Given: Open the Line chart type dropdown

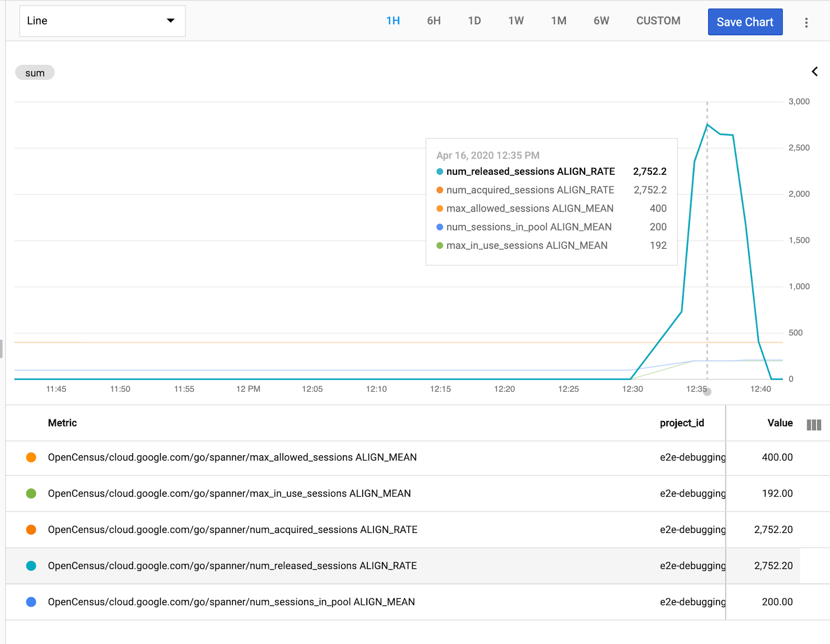Looking at the screenshot, I should (102, 21).
